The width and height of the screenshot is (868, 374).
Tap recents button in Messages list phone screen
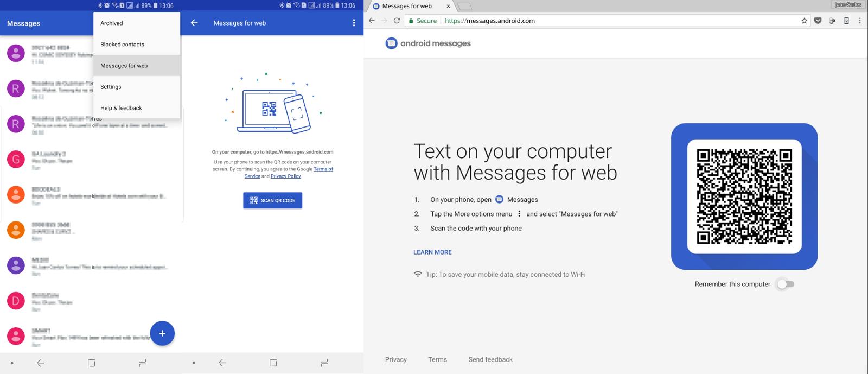(x=142, y=363)
